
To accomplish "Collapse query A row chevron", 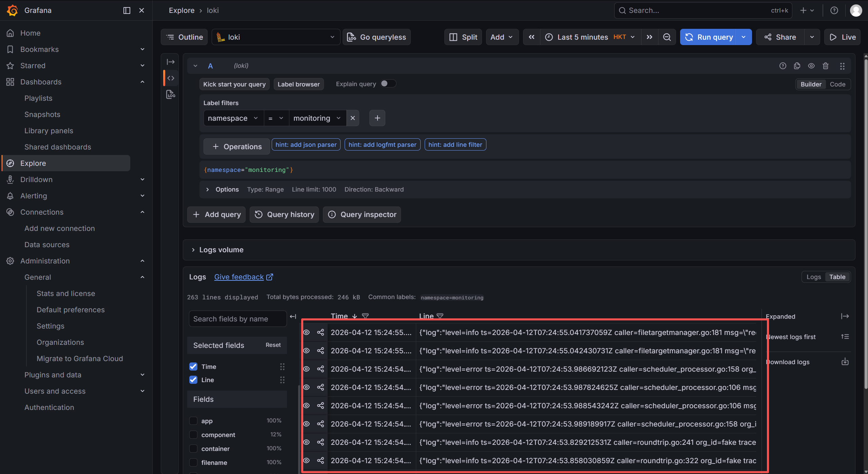I will point(195,66).
